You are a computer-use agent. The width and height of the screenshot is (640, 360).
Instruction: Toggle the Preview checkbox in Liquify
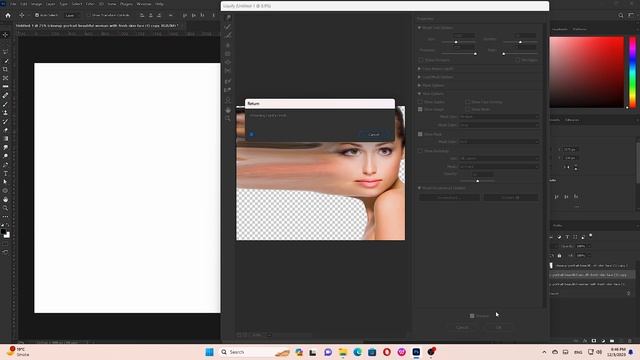point(472,316)
